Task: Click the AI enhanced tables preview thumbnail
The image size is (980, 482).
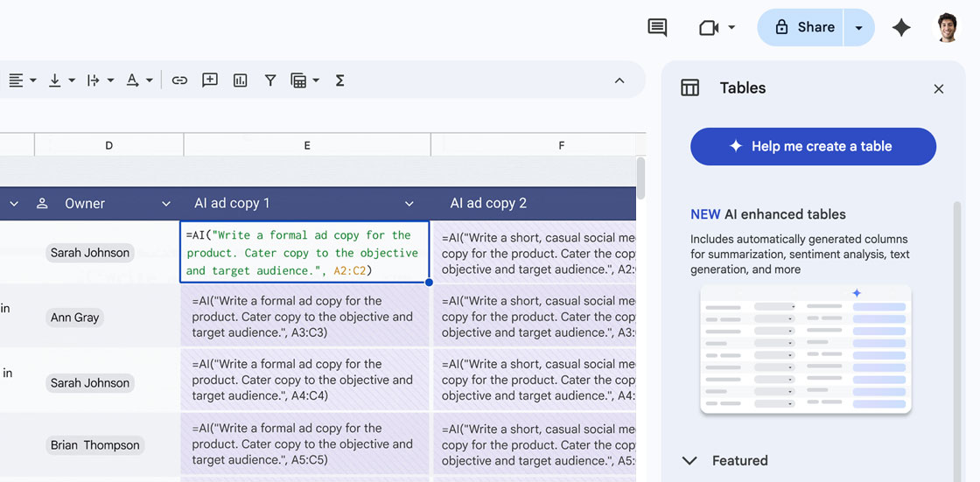Action: point(806,349)
